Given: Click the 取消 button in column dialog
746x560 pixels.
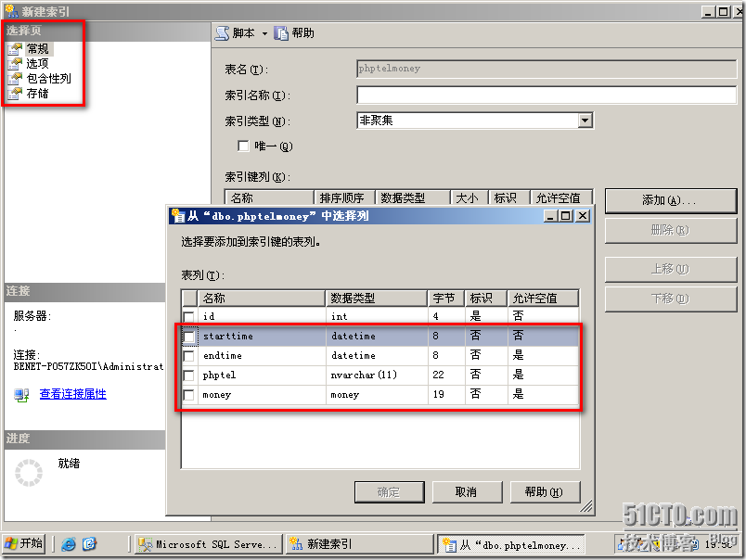Looking at the screenshot, I should pyautogui.click(x=467, y=492).
